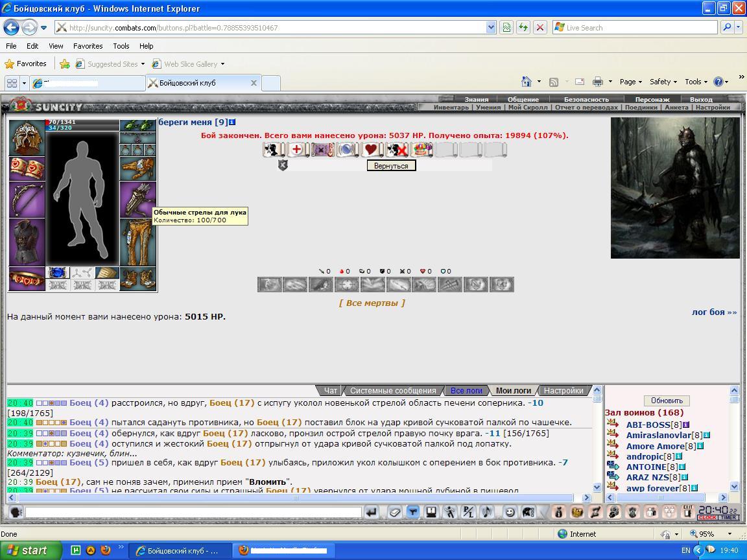Toggle the chat filter funnel icon
The image size is (747, 560).
coord(412,513)
